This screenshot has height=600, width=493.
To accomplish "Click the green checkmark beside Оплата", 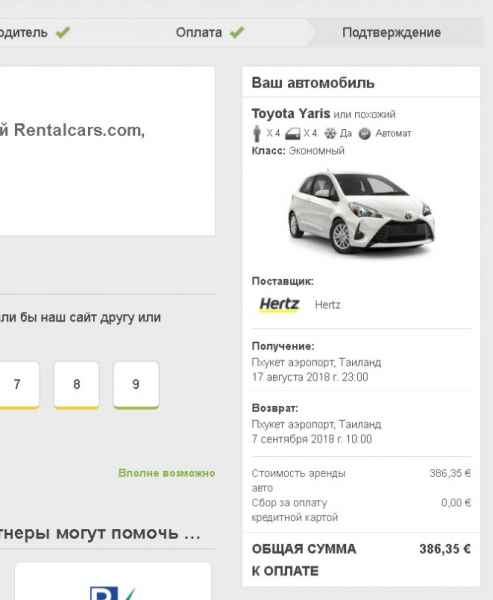I will (237, 32).
